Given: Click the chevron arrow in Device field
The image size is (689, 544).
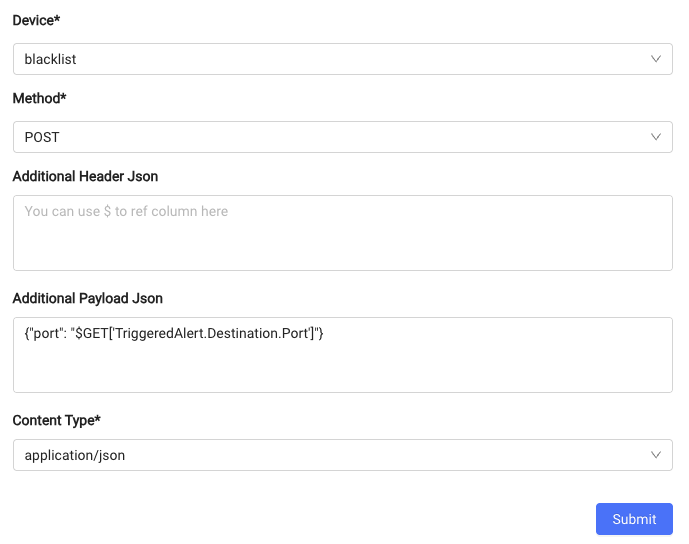Looking at the screenshot, I should [656, 59].
